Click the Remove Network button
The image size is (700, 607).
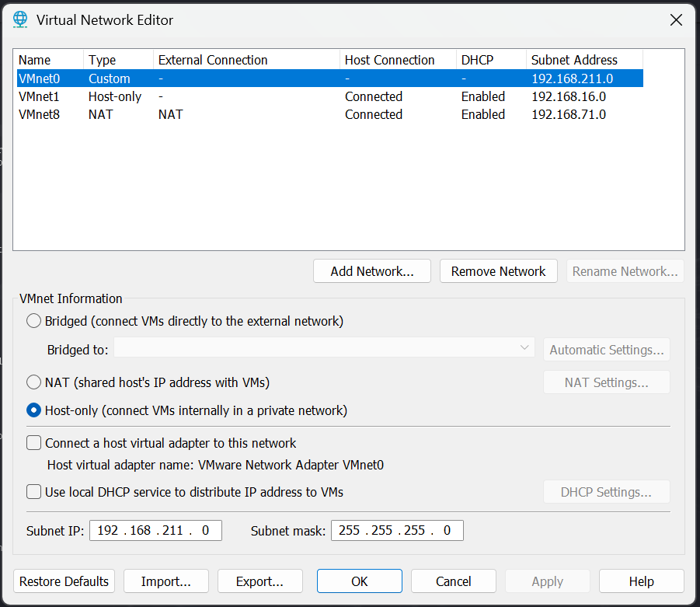click(498, 271)
